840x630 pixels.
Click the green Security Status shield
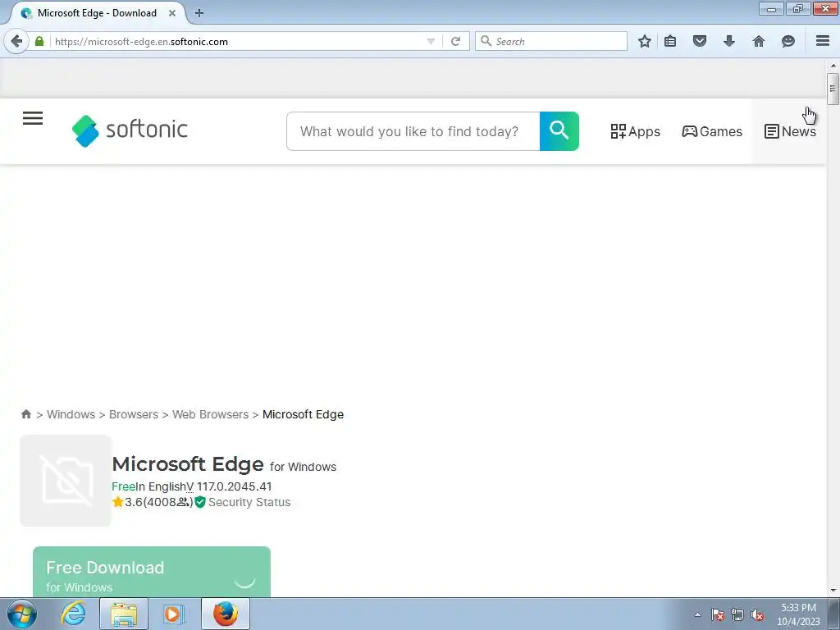200,502
